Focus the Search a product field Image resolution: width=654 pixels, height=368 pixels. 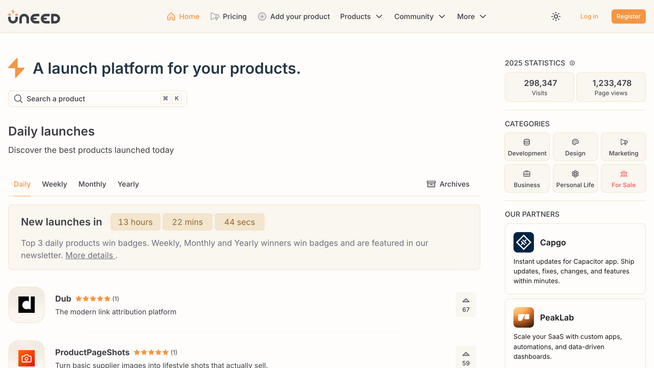[x=98, y=99]
